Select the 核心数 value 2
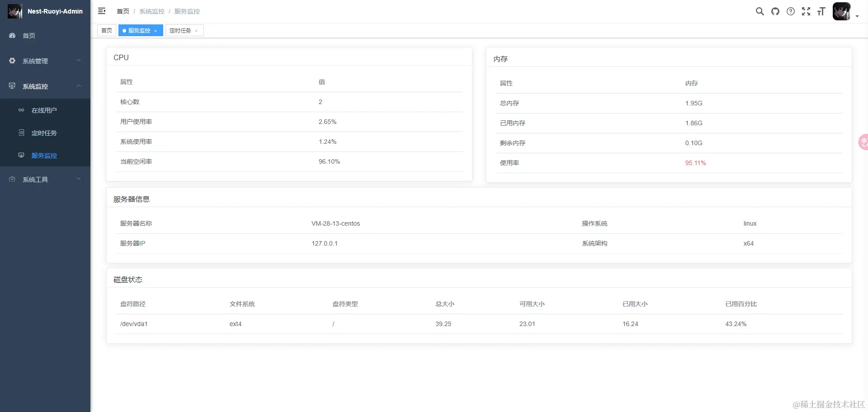The image size is (868, 412). (x=321, y=102)
